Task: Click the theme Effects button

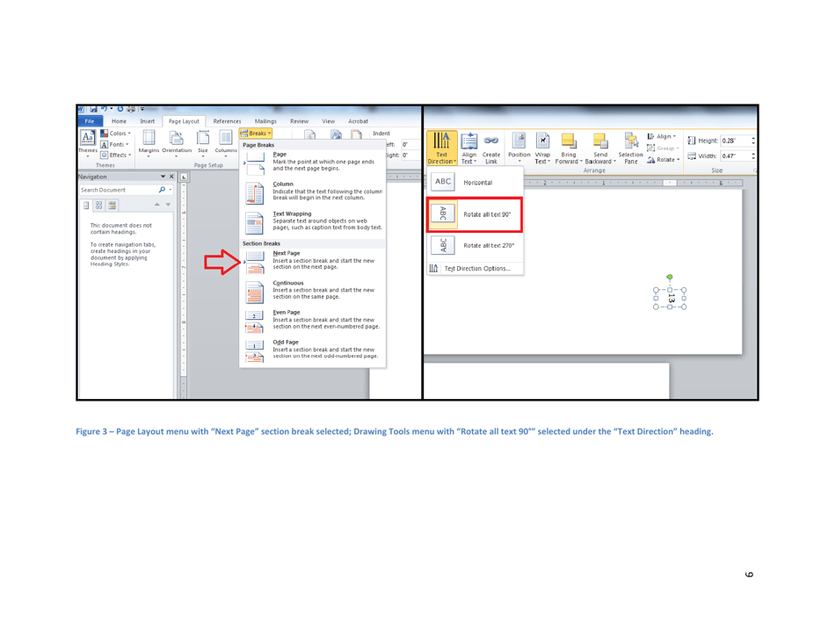Action: click(119, 154)
